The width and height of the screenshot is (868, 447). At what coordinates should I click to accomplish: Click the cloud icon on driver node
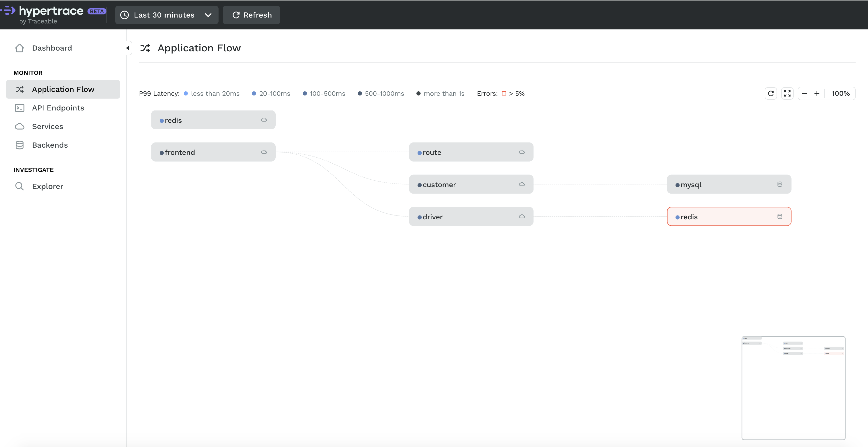[522, 217]
